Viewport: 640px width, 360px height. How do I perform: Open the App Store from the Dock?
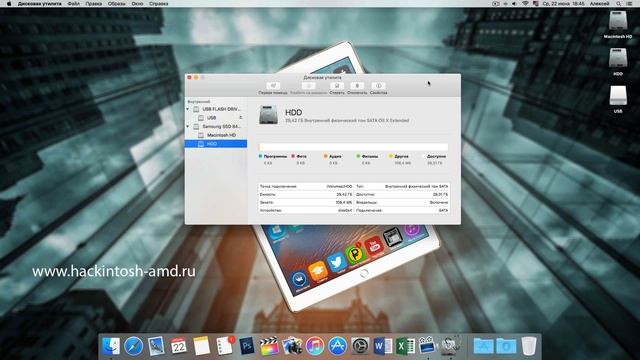coord(338,346)
